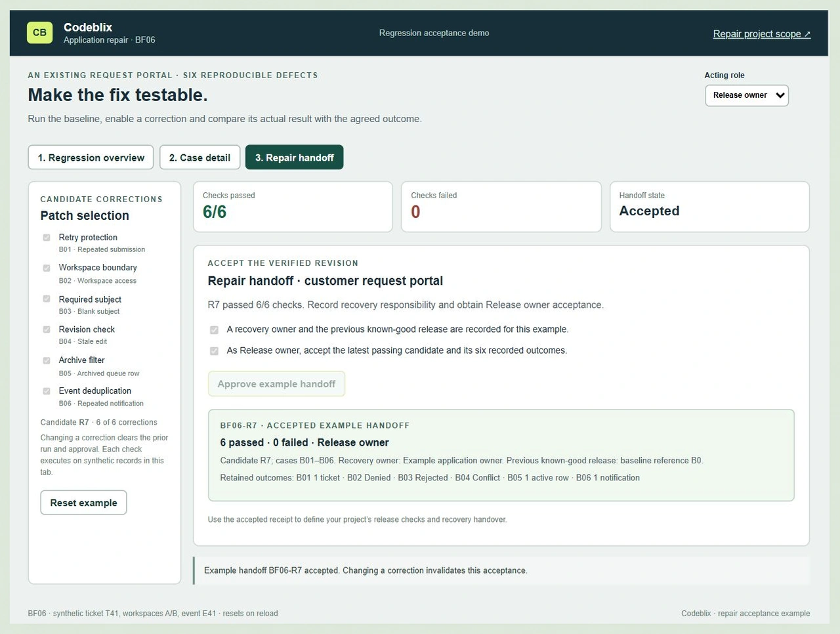Screen dimensions: 840x634
Task: Click the 'B02 · Workspace access' sublabel
Action: [98, 281]
